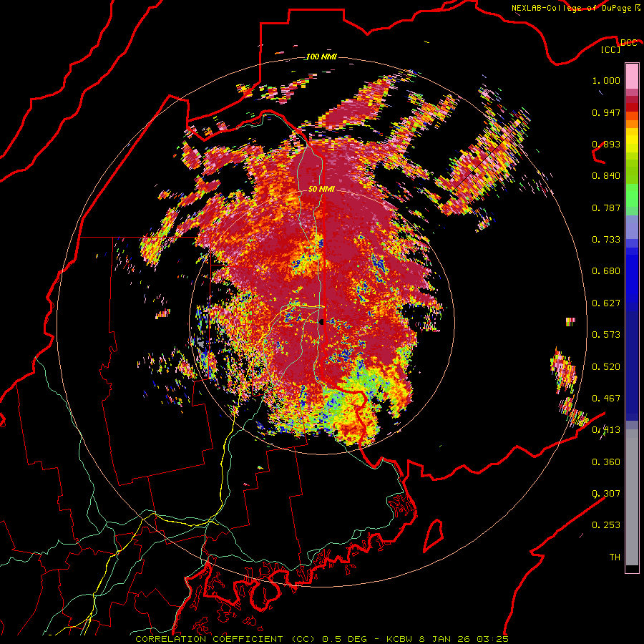Pick the lavender color bar segment
Viewport: 644px width, 644px height.
pyautogui.click(x=632, y=228)
